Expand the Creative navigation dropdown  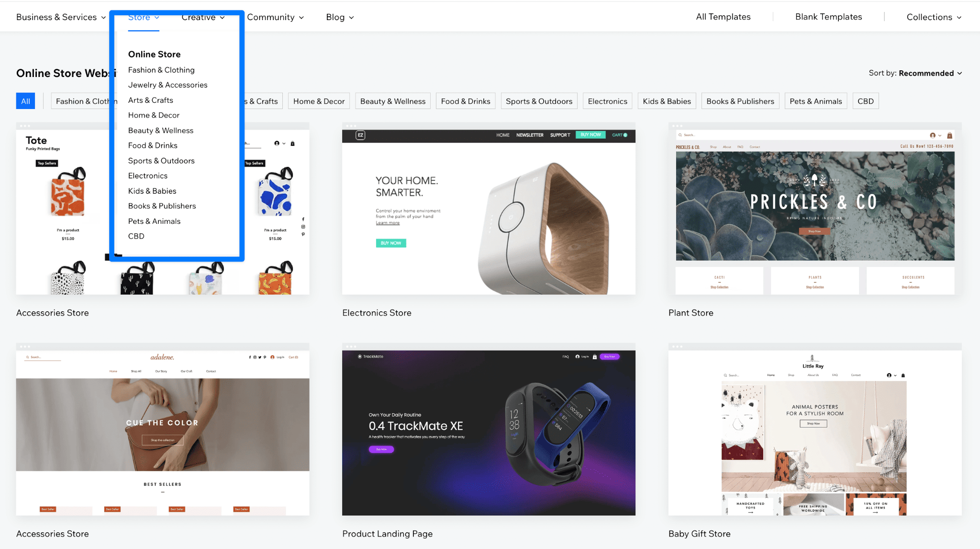tap(203, 17)
